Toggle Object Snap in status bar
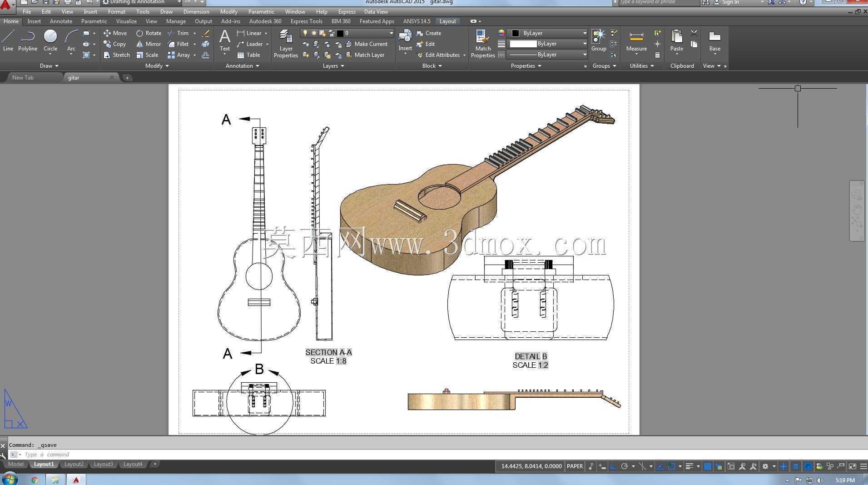 [x=672, y=466]
